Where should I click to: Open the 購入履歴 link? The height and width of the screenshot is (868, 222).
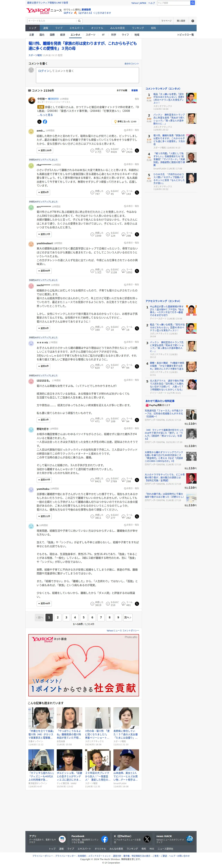[x=181, y=21]
